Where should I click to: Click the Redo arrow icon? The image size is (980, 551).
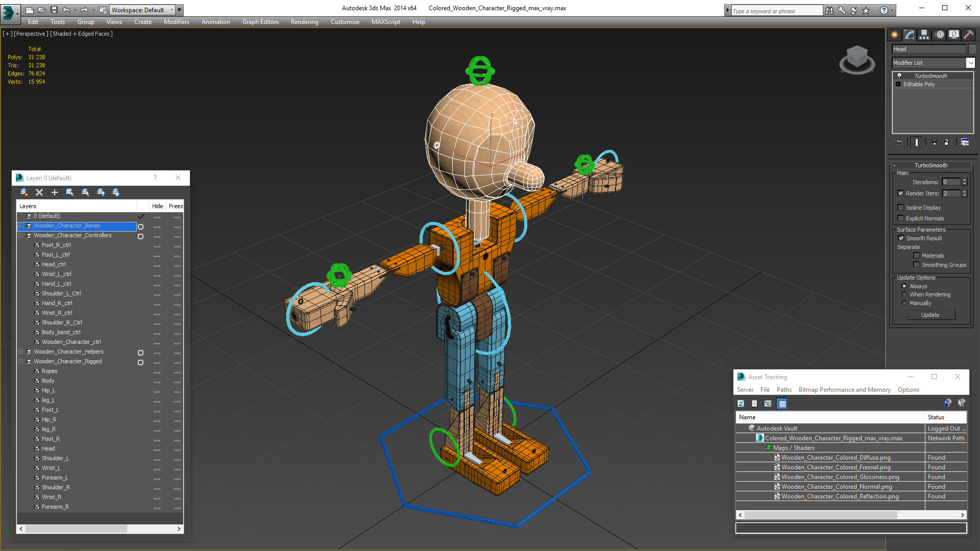click(x=84, y=10)
